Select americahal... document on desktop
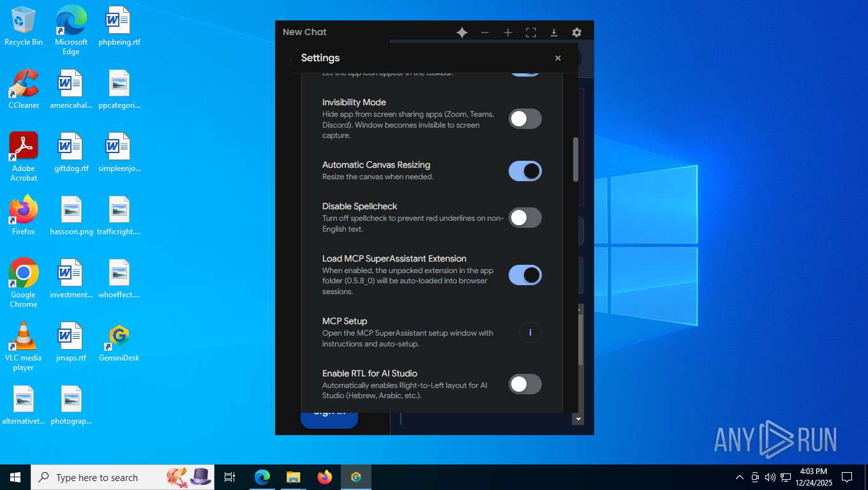The image size is (868, 490). pyautogui.click(x=71, y=89)
